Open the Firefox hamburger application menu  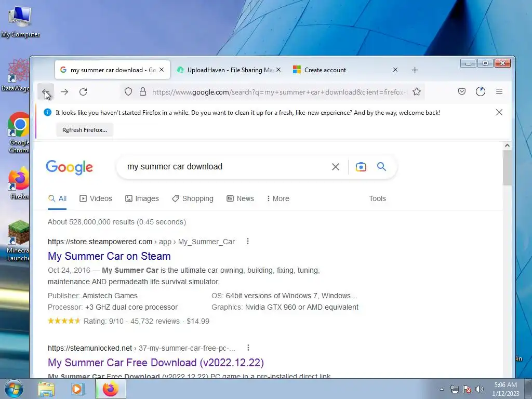pyautogui.click(x=499, y=91)
